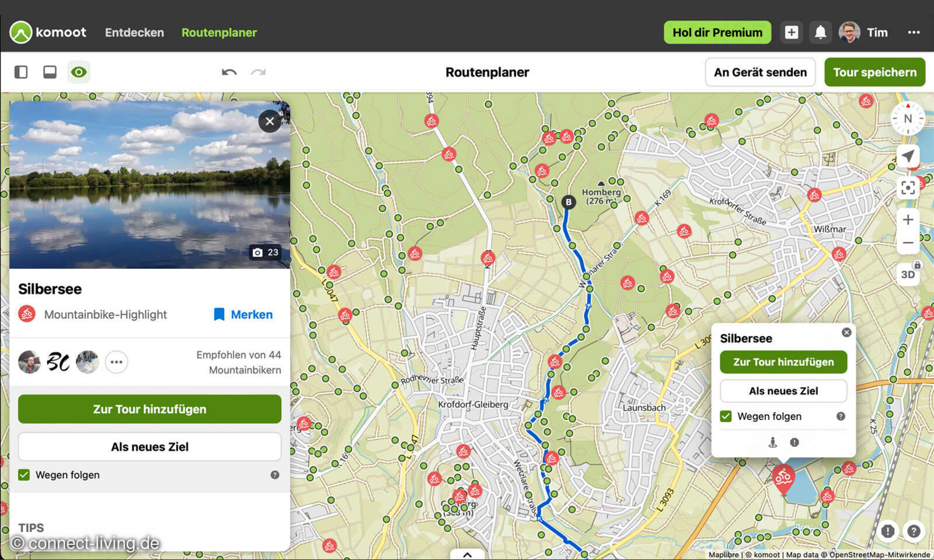Select the compass to reset map north
Image resolution: width=934 pixels, height=560 pixels.
tap(908, 118)
